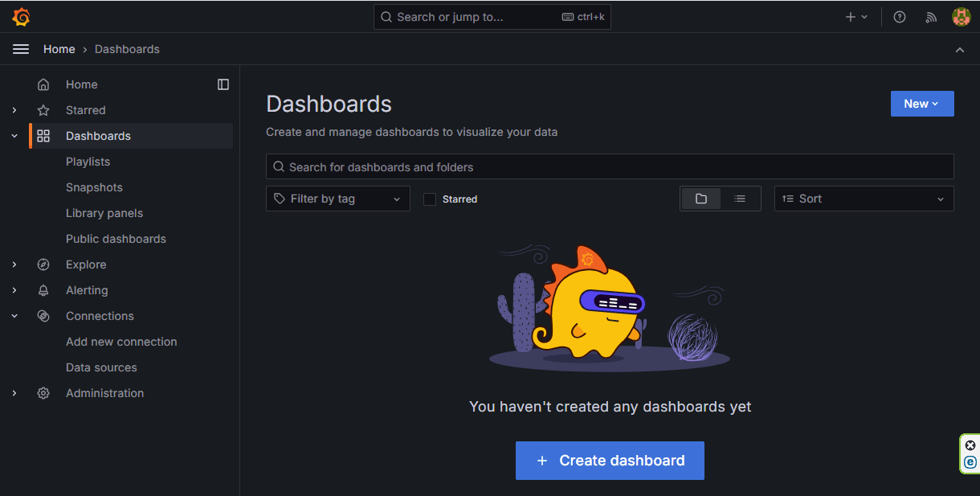Click the blue circular e icon at right edge
This screenshot has width=980, height=496.
tap(970, 462)
